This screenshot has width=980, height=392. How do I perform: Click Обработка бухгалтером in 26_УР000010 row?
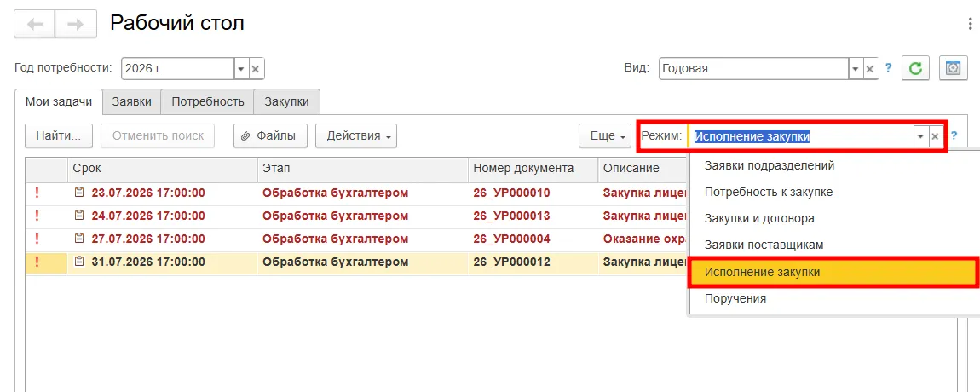(x=336, y=193)
